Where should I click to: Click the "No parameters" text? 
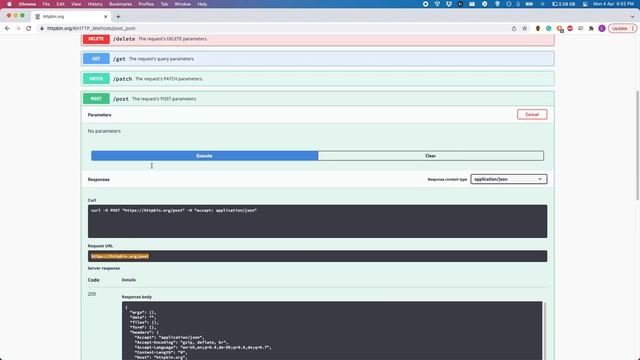[x=104, y=131]
